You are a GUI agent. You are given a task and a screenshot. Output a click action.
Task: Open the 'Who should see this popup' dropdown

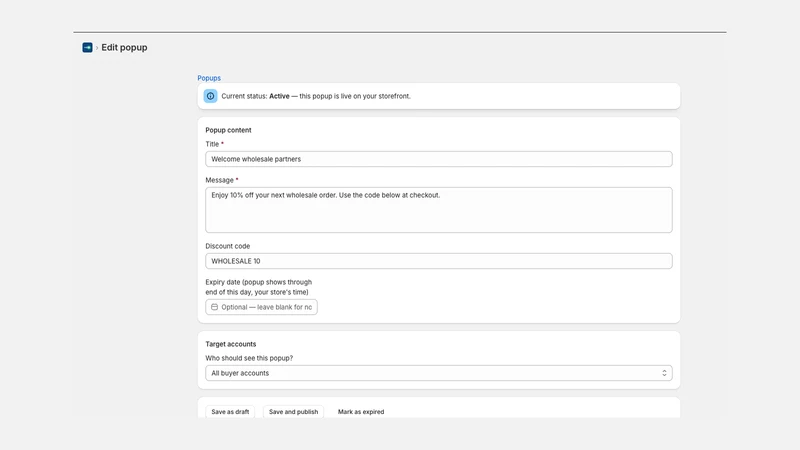pos(439,373)
